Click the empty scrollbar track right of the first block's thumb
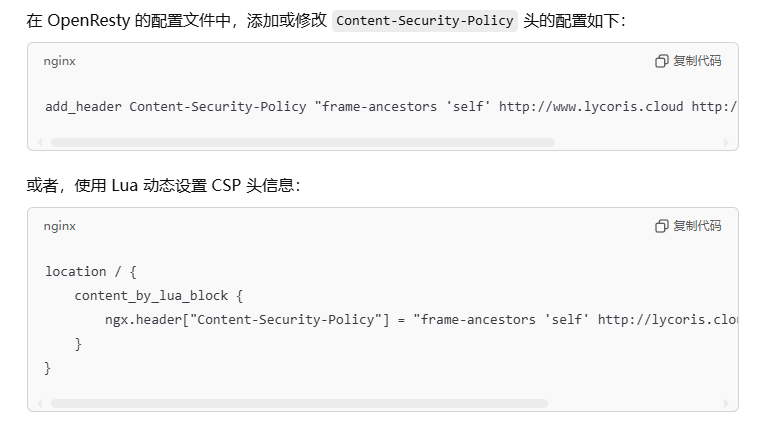 (638, 142)
